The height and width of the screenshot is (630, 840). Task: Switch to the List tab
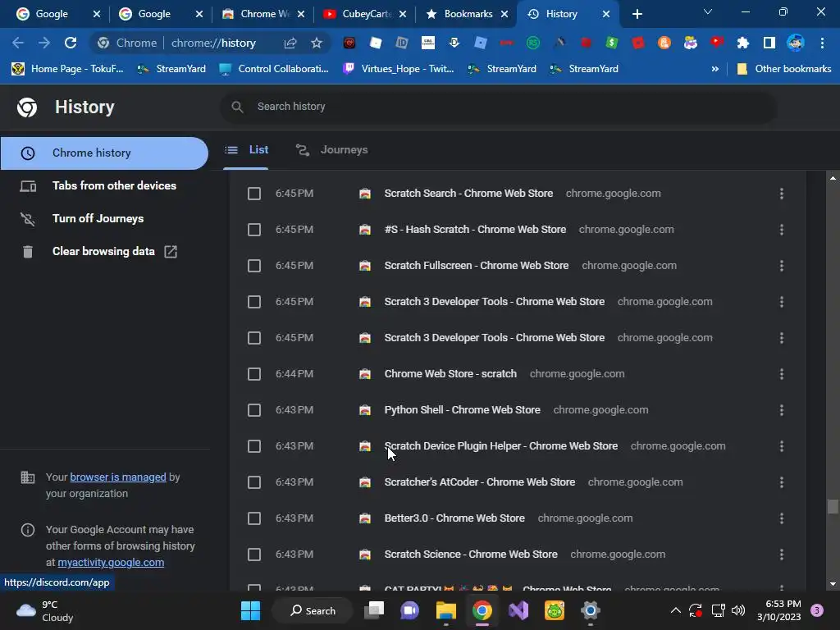point(246,150)
